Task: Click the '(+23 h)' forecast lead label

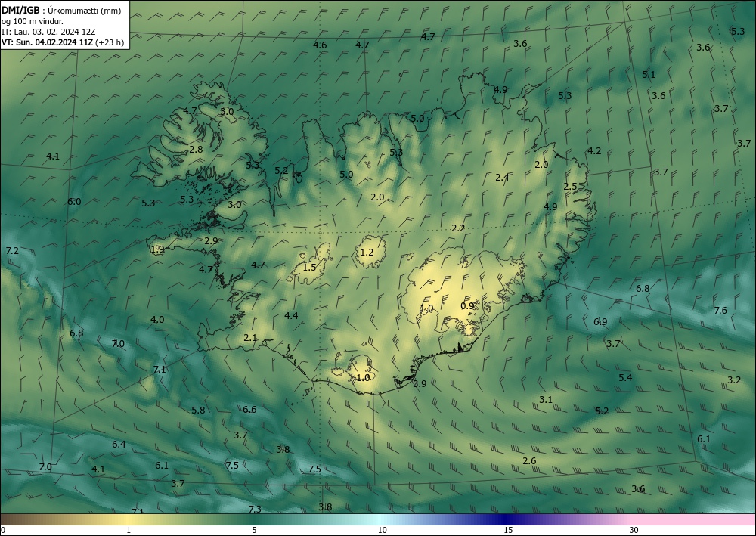Action: [110, 42]
